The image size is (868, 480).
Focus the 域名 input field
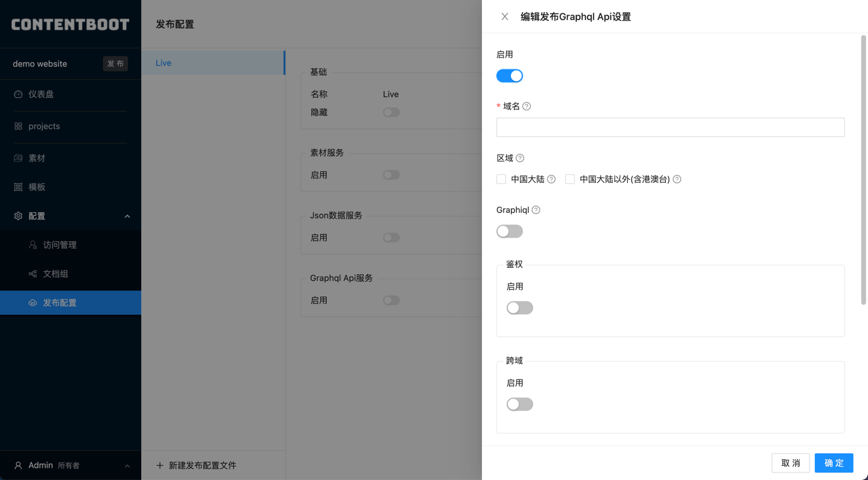(670, 127)
